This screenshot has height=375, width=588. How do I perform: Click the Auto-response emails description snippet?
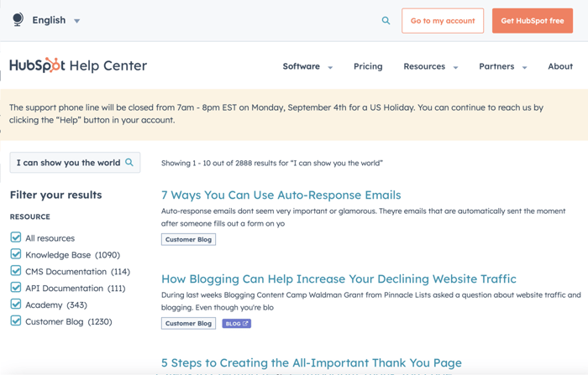[x=363, y=217]
